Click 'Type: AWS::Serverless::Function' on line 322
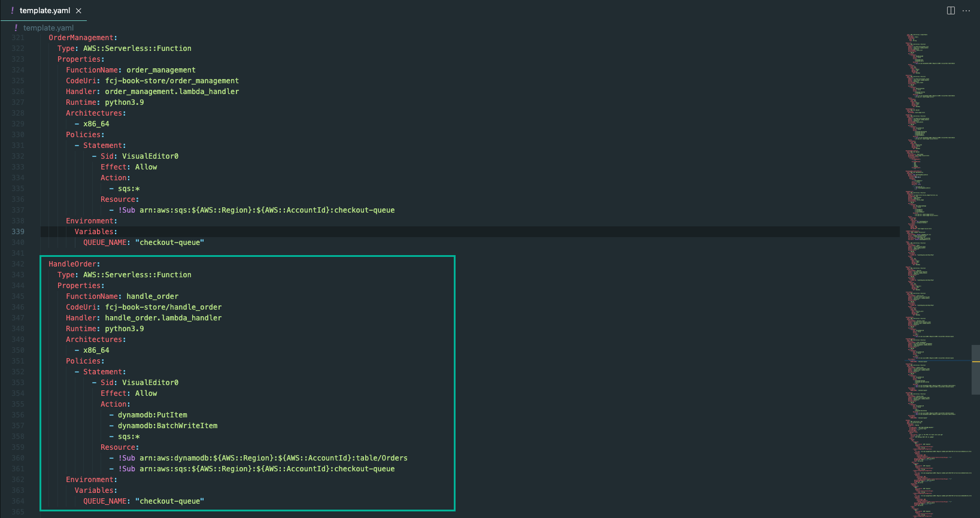This screenshot has height=518, width=980. pos(125,49)
